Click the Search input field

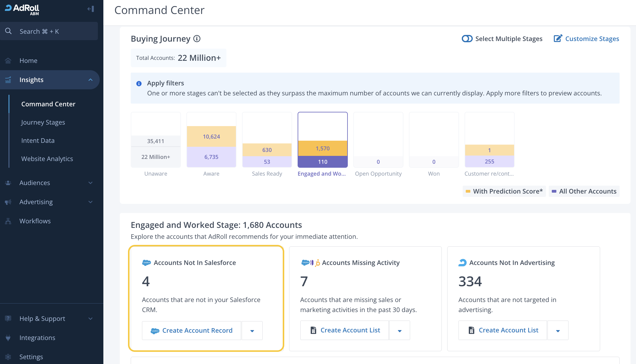coord(49,31)
